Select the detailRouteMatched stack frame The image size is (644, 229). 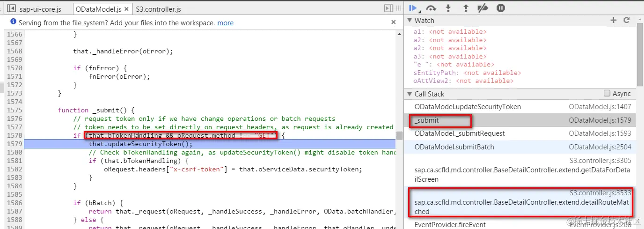(x=520, y=202)
